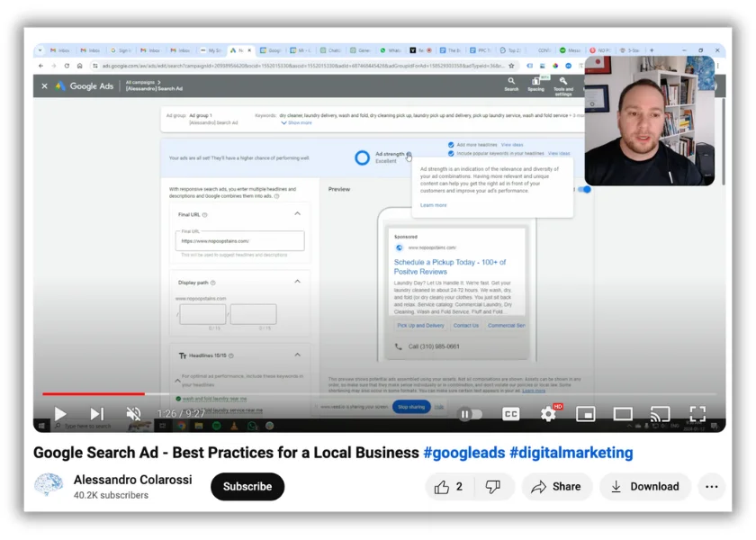Click Call (310) 985-0661 extension

[428, 346]
